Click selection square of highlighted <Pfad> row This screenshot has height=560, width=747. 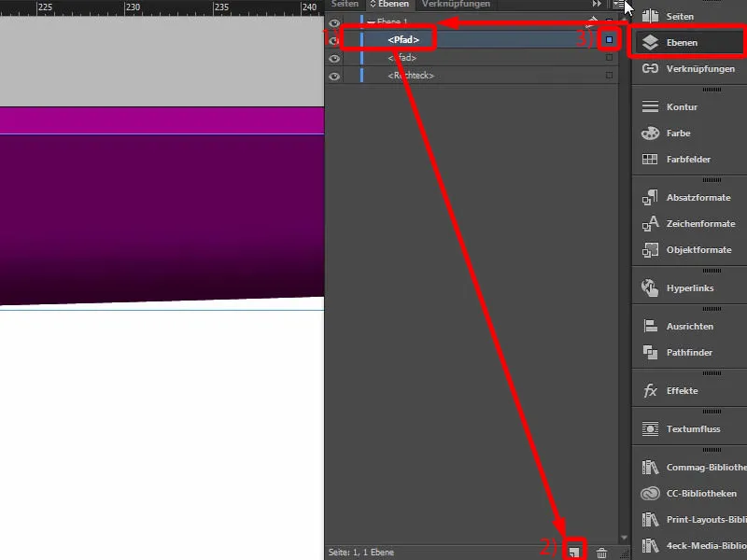(609, 39)
